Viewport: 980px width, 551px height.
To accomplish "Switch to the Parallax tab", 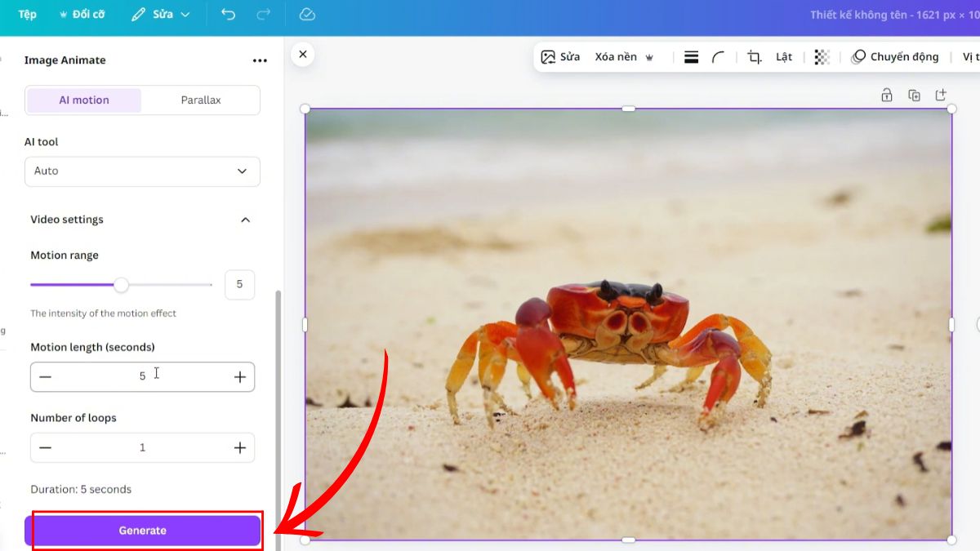I will (x=200, y=100).
